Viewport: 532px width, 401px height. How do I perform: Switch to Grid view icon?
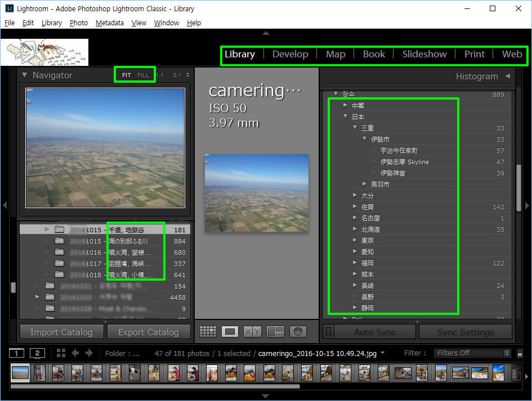[x=208, y=331]
